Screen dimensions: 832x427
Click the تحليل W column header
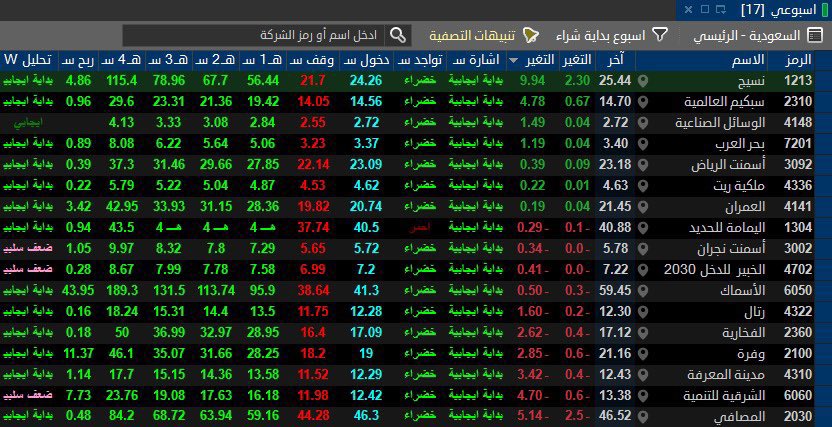28,60
